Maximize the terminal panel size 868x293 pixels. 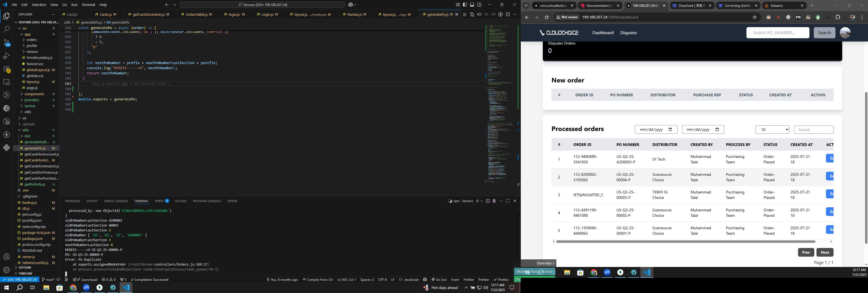point(508,201)
